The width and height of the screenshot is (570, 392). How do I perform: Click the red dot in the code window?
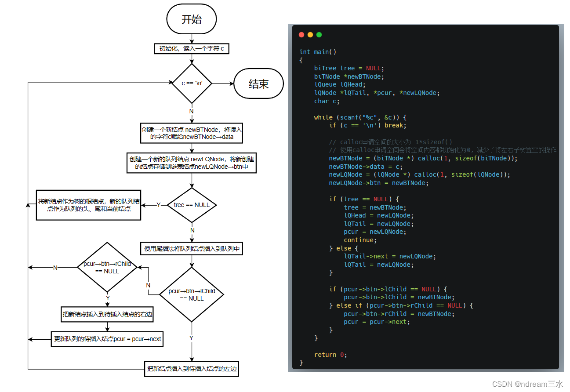(301, 35)
